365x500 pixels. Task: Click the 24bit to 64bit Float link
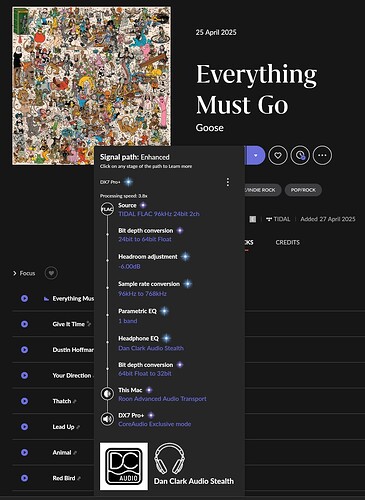coord(145,239)
